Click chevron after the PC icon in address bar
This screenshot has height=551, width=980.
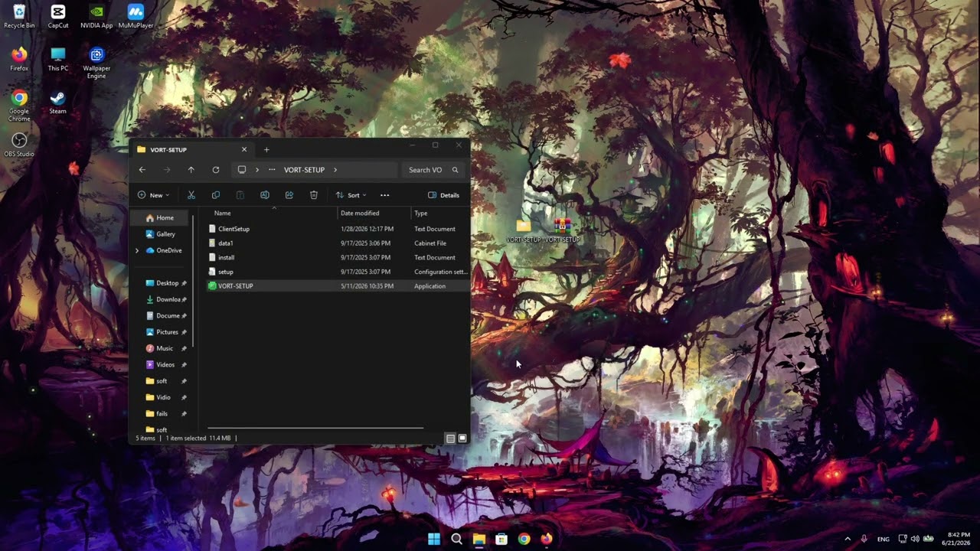tap(257, 170)
